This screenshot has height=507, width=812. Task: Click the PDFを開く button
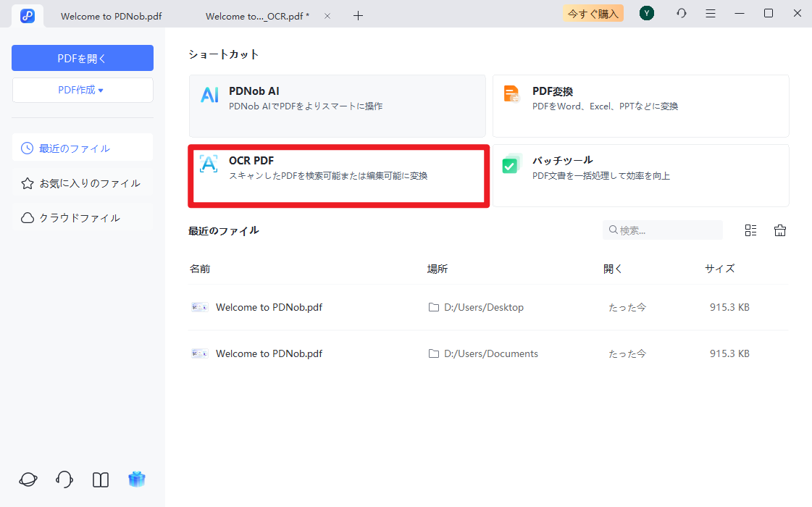(82, 58)
